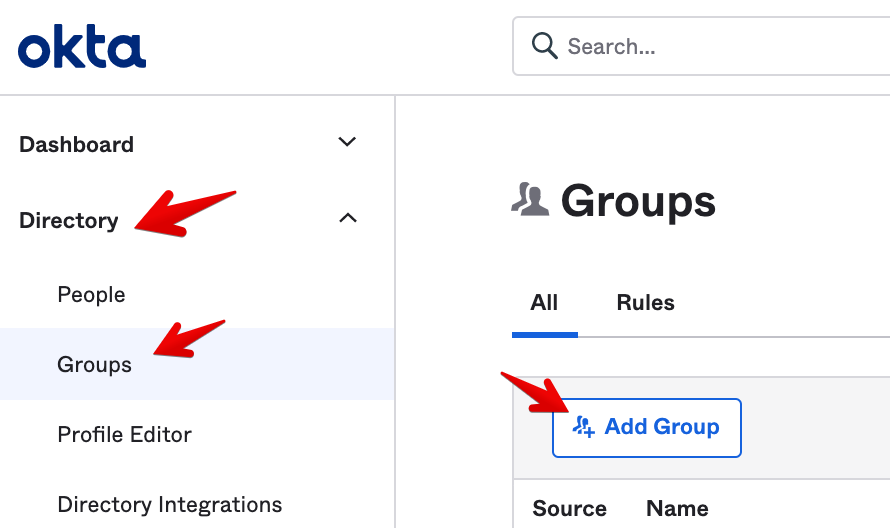The height and width of the screenshot is (528, 890).
Task: Open the Dashboard menu item
Action: tap(76, 144)
